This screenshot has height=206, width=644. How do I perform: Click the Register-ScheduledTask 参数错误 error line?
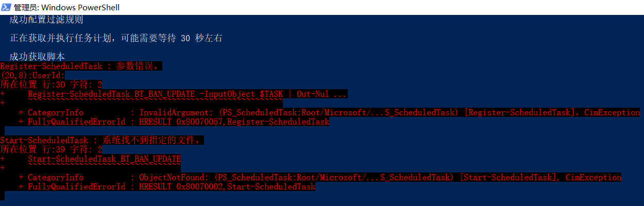tap(81, 66)
